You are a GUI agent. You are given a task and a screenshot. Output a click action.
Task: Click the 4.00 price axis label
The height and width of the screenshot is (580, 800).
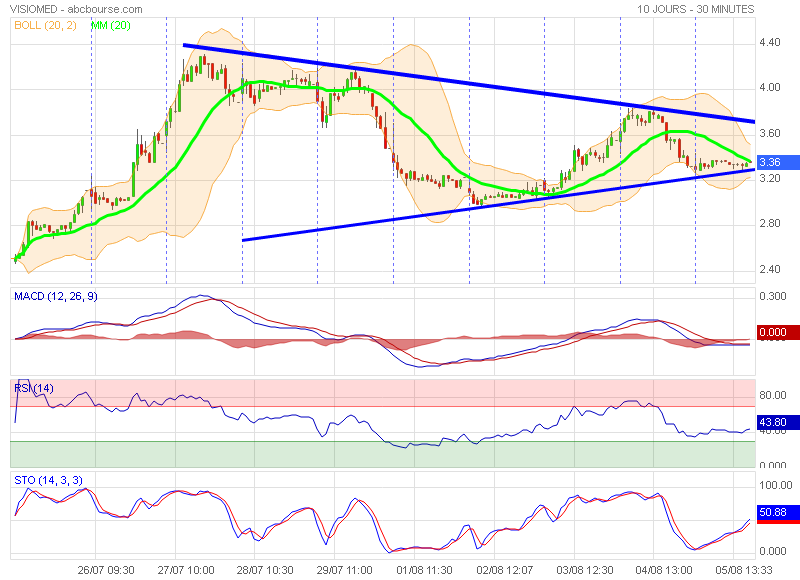point(770,88)
